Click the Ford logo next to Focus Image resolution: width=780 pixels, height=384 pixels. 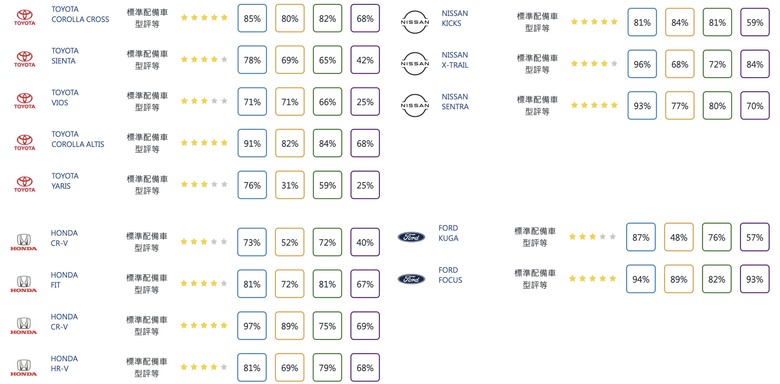coord(411,279)
